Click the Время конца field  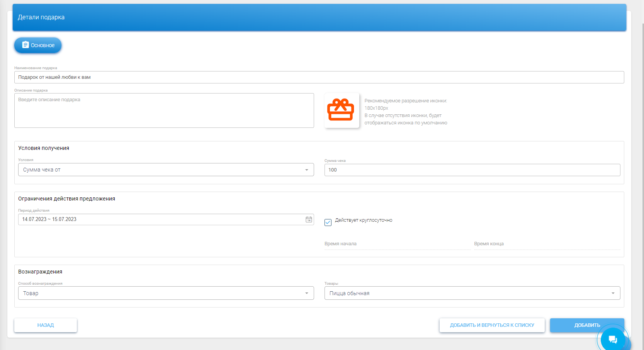click(x=546, y=244)
